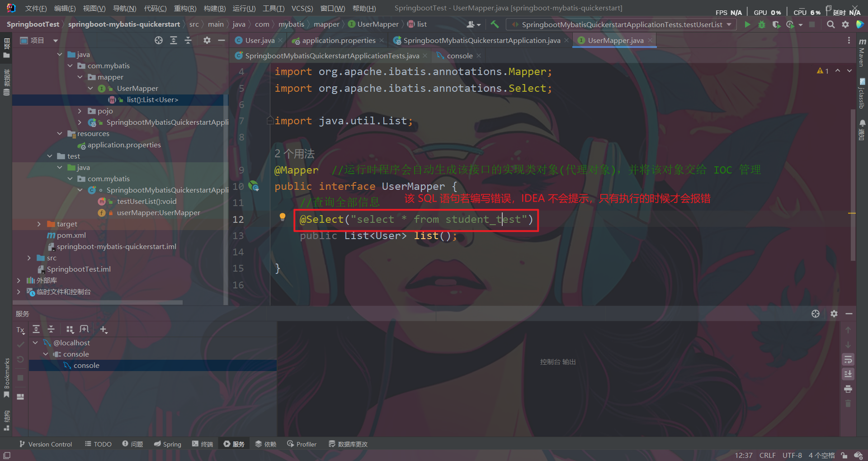
Task: Open Services panel settings gear
Action: tap(834, 314)
